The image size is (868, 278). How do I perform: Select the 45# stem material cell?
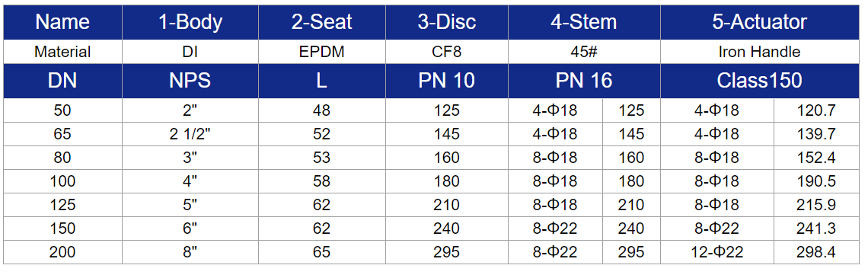click(x=584, y=52)
